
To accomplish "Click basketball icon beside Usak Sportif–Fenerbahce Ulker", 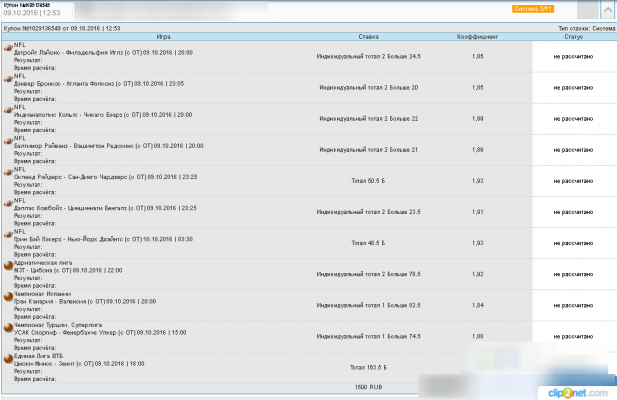I will pyautogui.click(x=6, y=326).
